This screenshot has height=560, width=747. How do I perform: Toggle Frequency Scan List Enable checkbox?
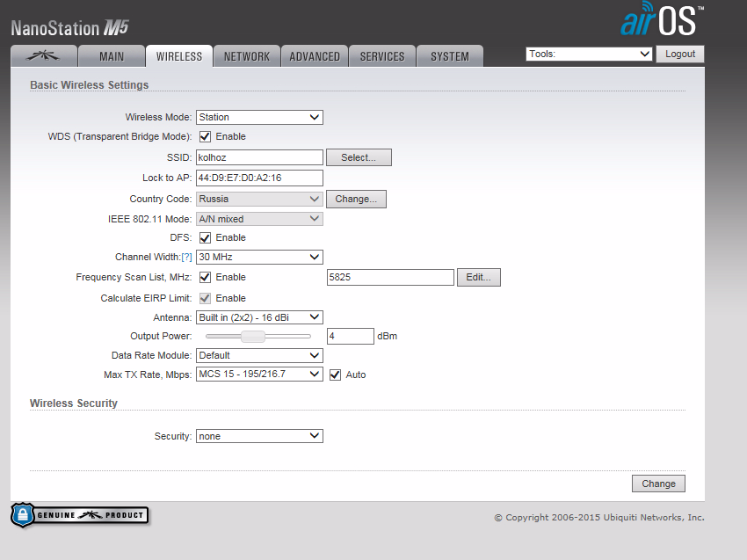[205, 278]
